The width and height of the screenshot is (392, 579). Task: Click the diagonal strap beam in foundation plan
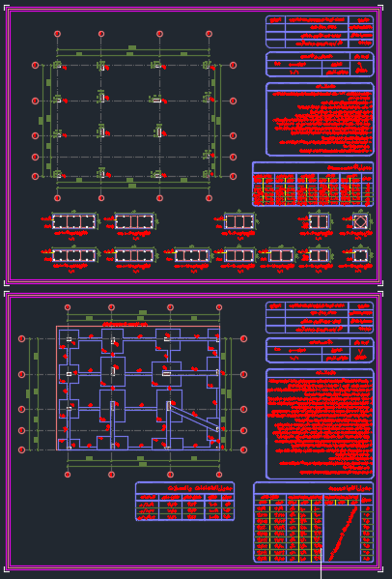(194, 418)
